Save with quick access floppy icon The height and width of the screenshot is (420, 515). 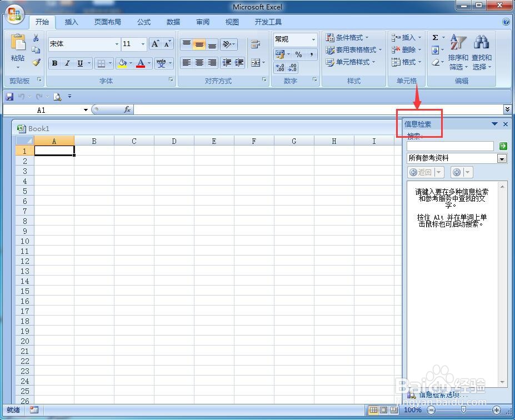(x=9, y=97)
